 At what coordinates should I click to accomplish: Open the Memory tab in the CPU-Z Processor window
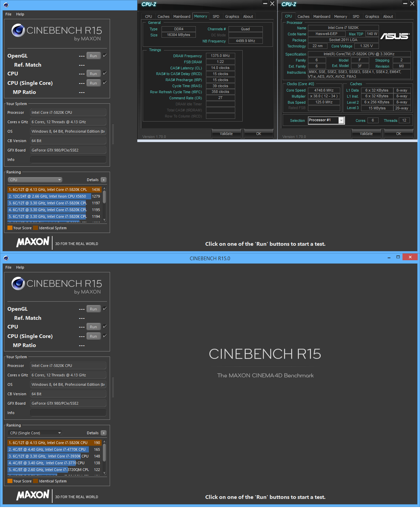[341, 16]
